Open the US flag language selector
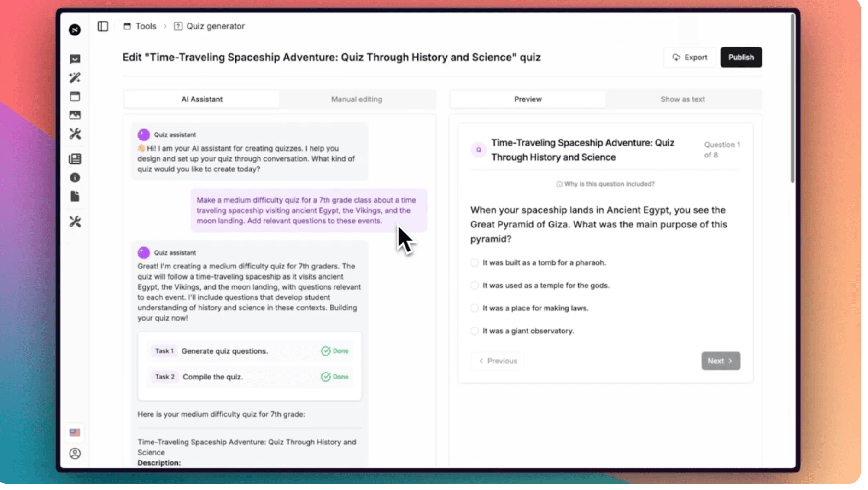The width and height of the screenshot is (868, 490). coord(74,432)
